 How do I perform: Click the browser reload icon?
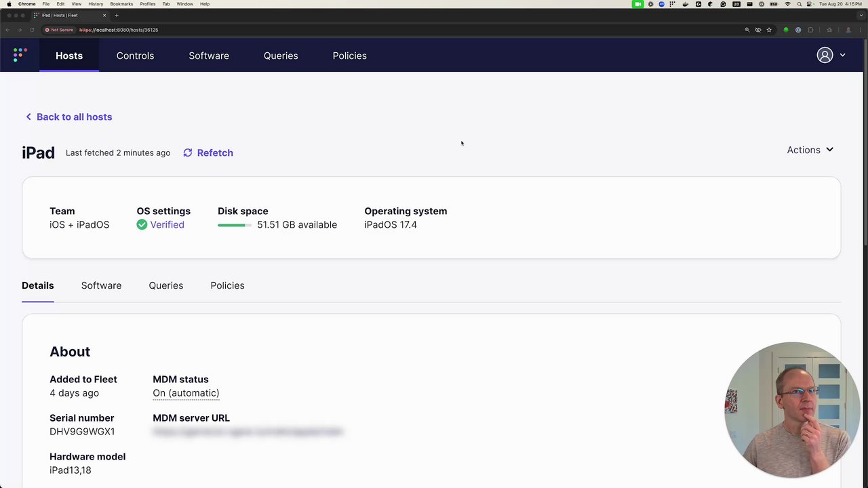pos(31,30)
